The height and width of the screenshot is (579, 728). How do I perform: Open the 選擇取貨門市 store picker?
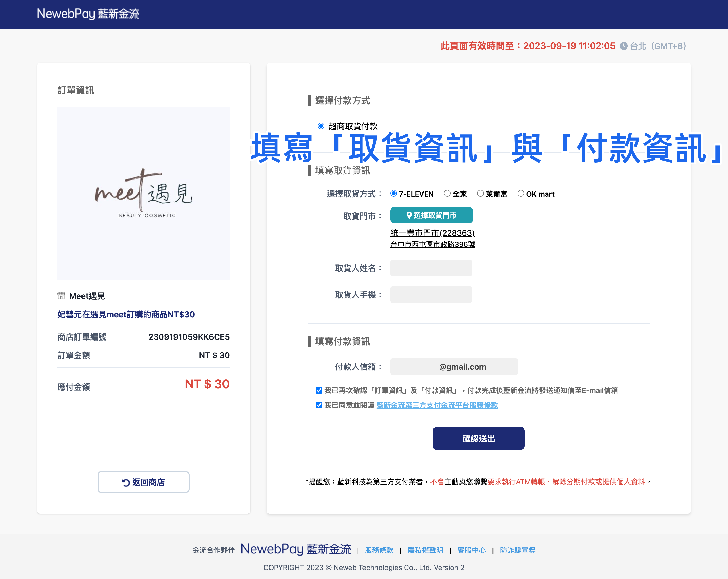[x=431, y=215]
